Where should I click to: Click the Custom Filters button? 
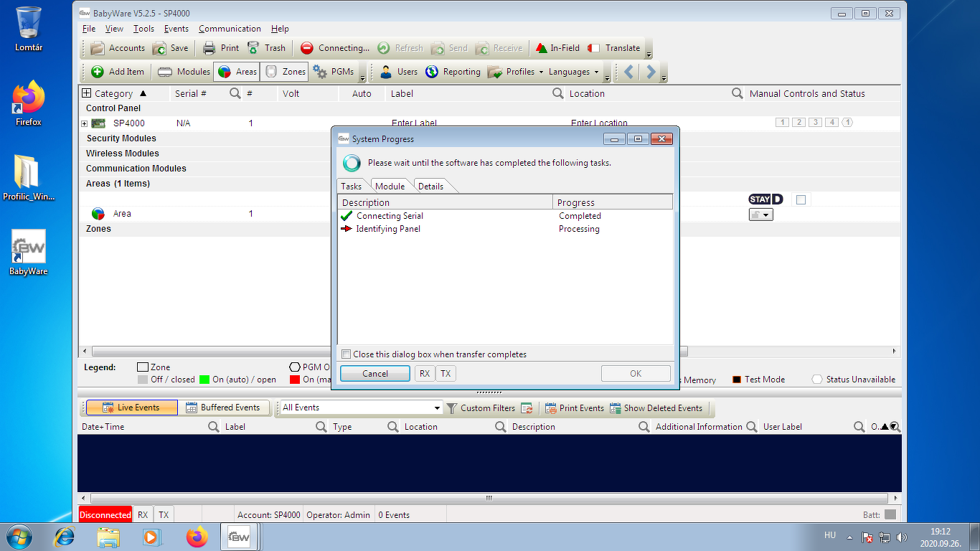pos(481,408)
